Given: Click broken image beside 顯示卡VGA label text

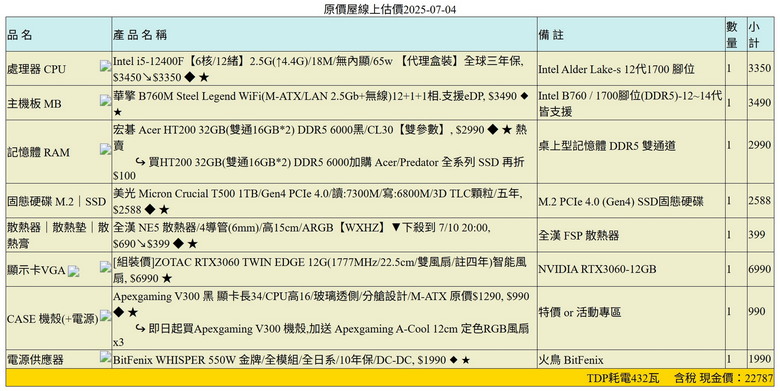Looking at the screenshot, I should [74, 271].
